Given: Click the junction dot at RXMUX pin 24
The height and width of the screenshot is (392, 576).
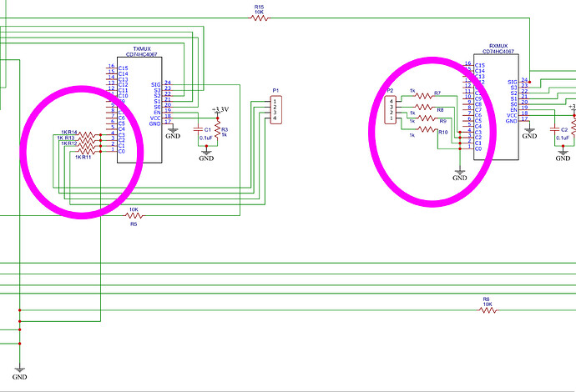Looking at the screenshot, I should 530,83.
